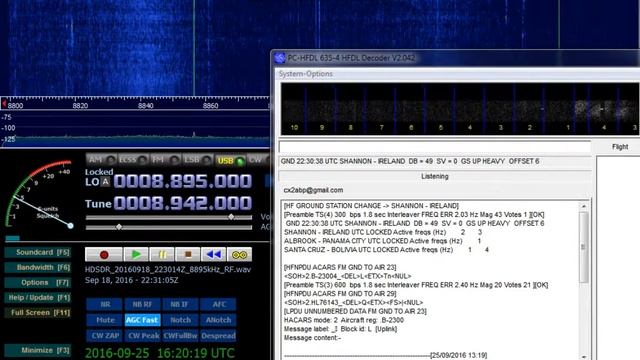Open Soundcard [F5] settings
Screen dimensions: 640x360
[38, 252]
